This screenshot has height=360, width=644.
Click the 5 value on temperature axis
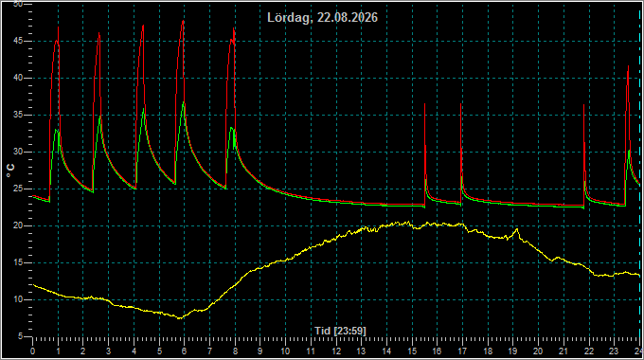[21, 336]
